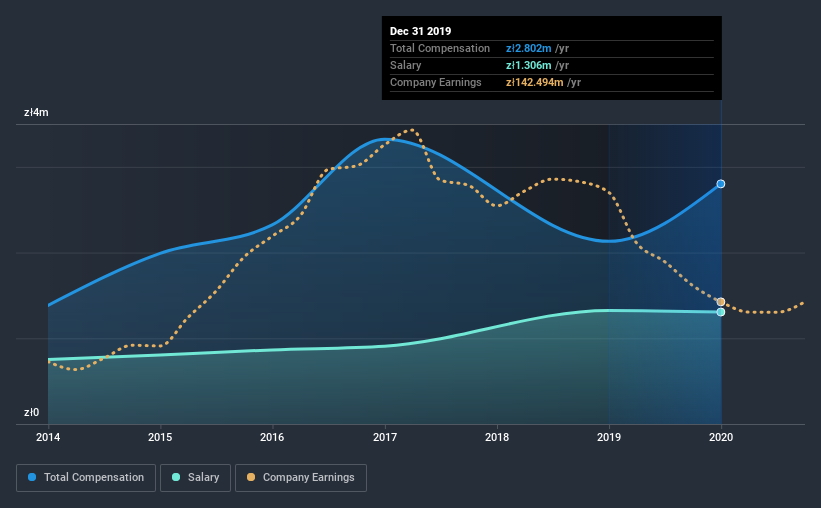Toggle the Company Earnings legend button

click(x=301, y=478)
